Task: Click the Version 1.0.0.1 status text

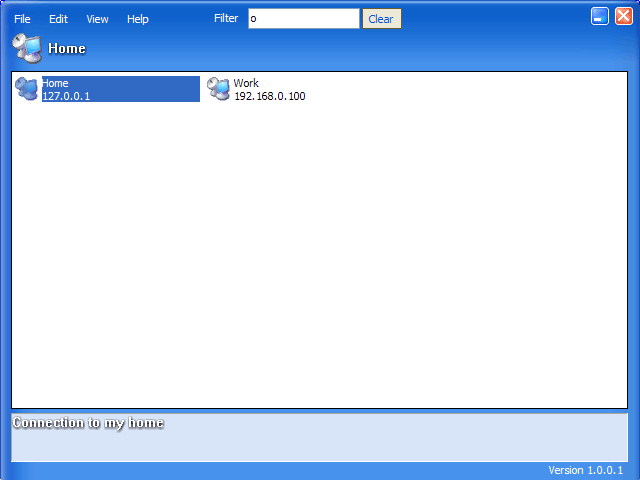Action: 586,470
